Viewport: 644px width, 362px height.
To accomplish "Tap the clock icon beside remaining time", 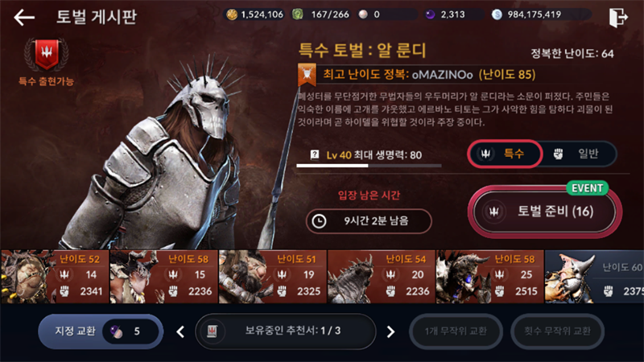I will point(319,221).
